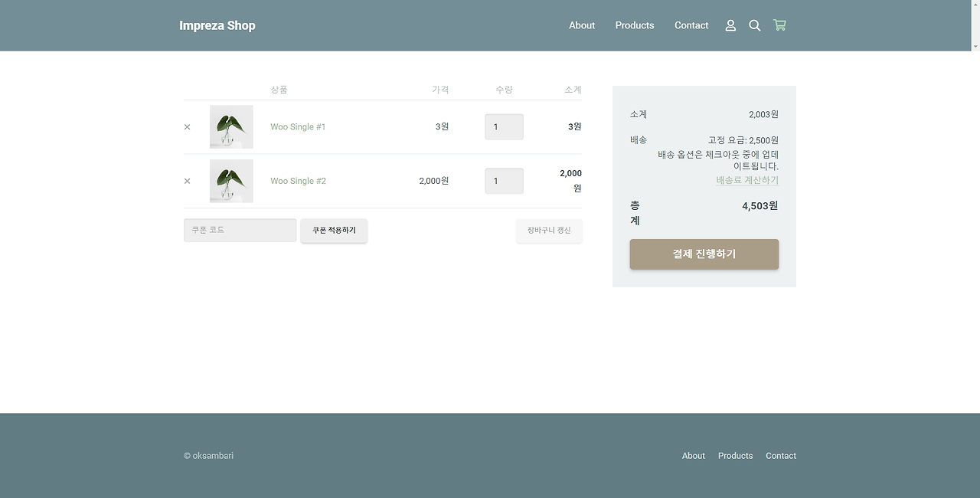Click the 결제 진행하기 checkout button
The height and width of the screenshot is (498, 980).
(x=704, y=254)
